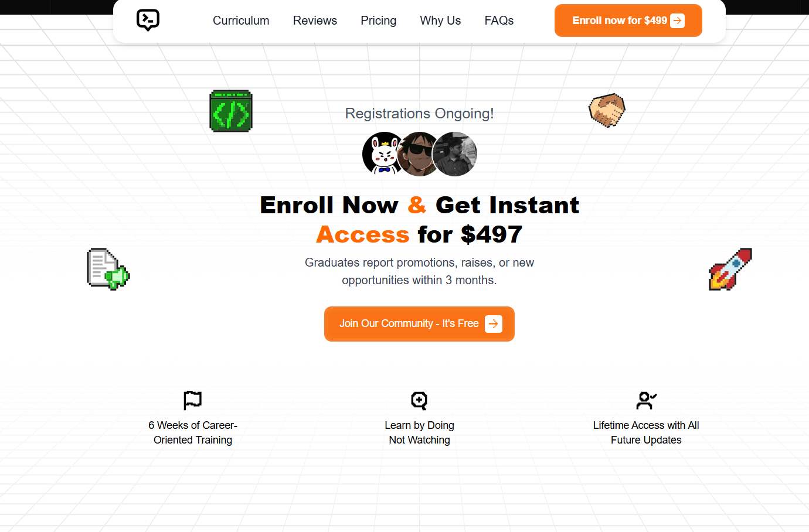Open the Pricing nav item

(378, 21)
